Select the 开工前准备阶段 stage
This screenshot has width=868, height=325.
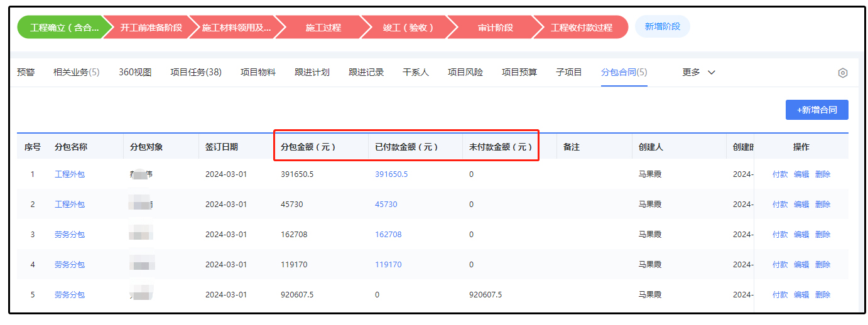point(151,28)
